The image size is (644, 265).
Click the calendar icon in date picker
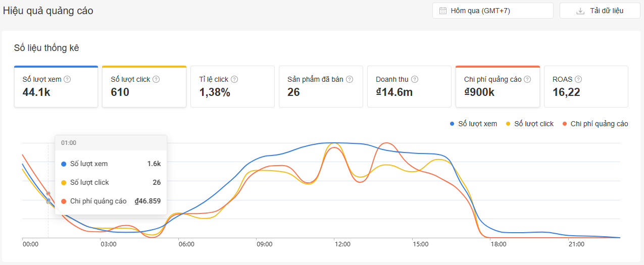pos(443,11)
